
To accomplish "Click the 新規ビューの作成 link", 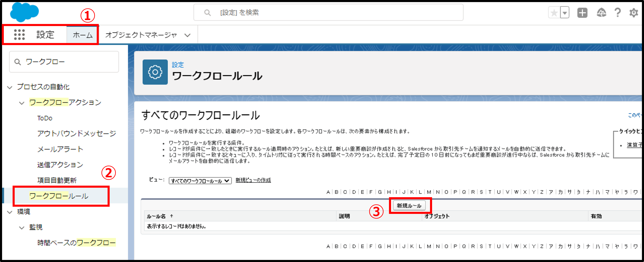I will pos(253,180).
